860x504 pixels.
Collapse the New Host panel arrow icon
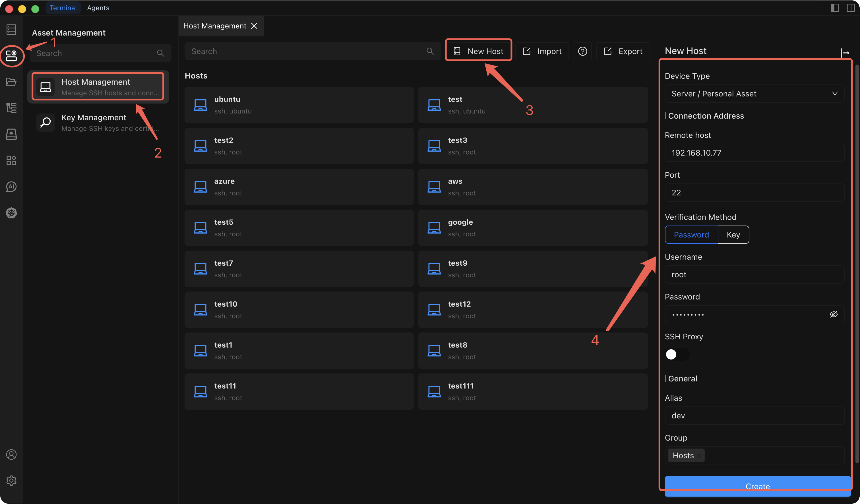point(845,53)
